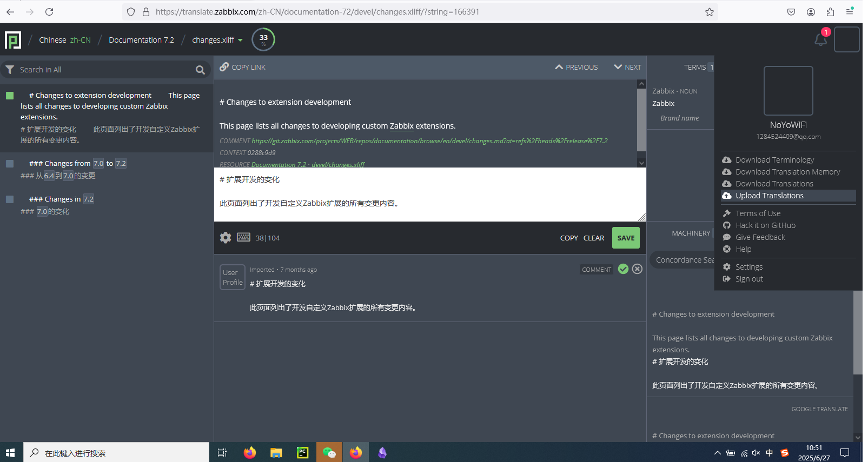The image size is (868, 462).
Task: Select checkbox for Changes from 7.0 to 7.2
Action: [10, 164]
